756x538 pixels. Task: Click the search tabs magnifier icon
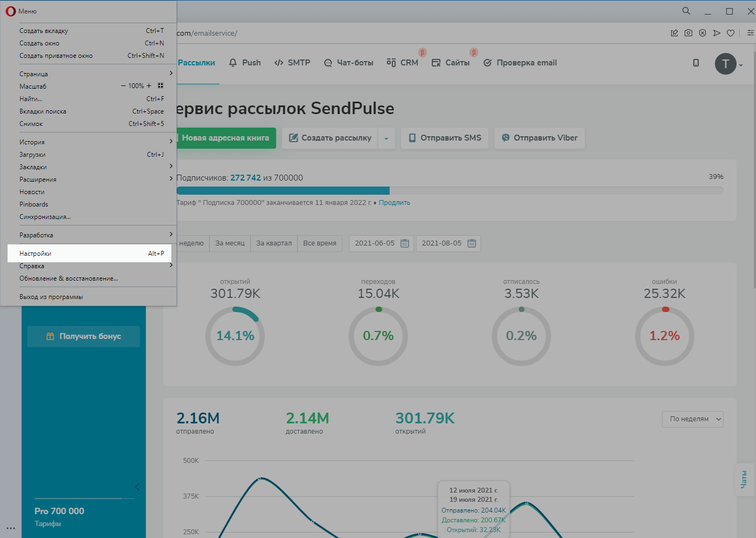pyautogui.click(x=686, y=11)
